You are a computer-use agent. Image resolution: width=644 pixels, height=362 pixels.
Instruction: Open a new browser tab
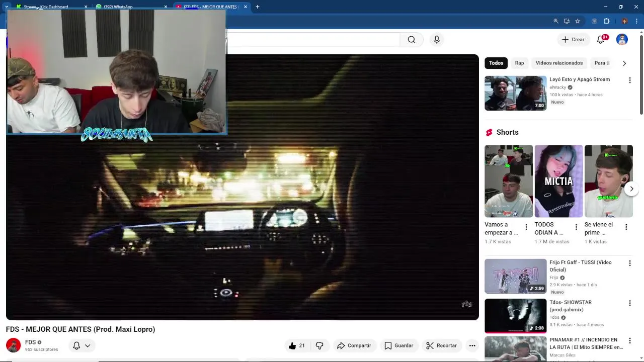click(257, 7)
